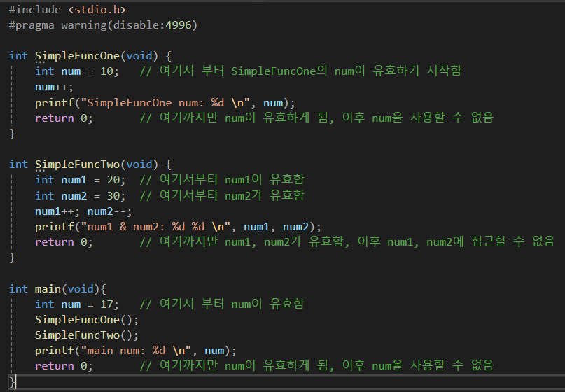Click the 'num1++;' statement
565x392 pixels.
[57, 211]
